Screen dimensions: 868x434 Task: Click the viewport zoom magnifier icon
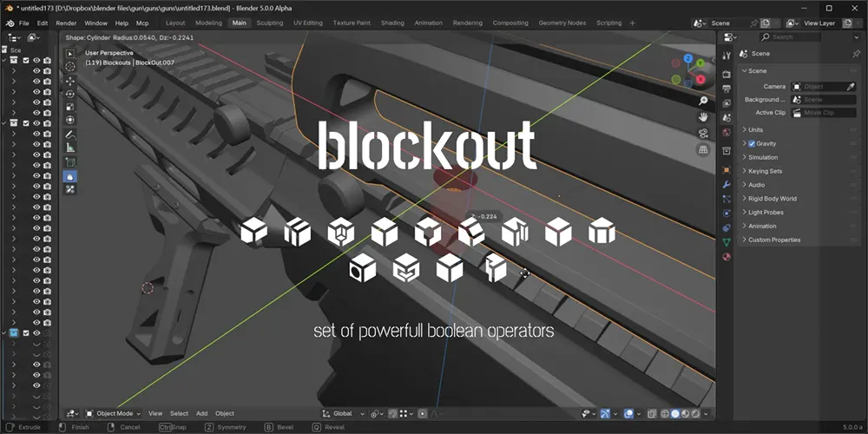(703, 101)
